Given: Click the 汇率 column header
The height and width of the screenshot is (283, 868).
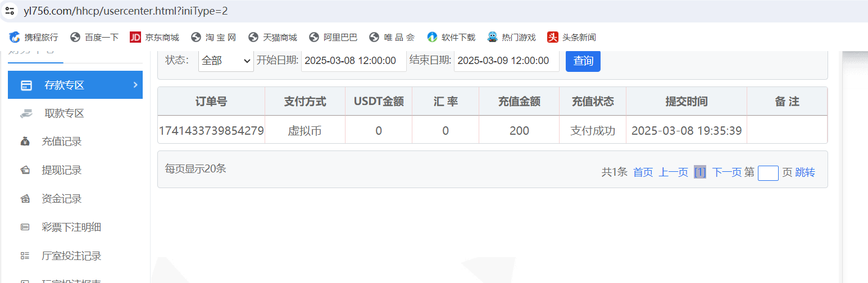Looking at the screenshot, I should coord(446,102).
